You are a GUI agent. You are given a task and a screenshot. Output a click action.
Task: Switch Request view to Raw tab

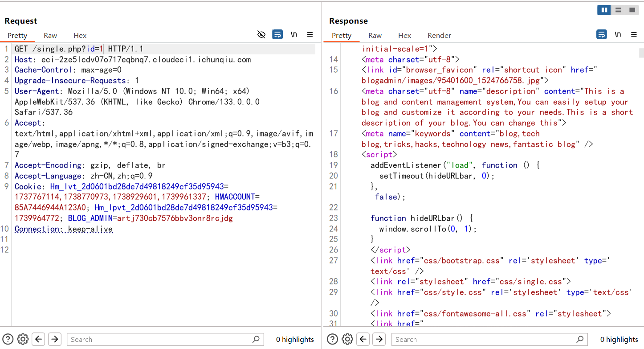[x=50, y=36]
